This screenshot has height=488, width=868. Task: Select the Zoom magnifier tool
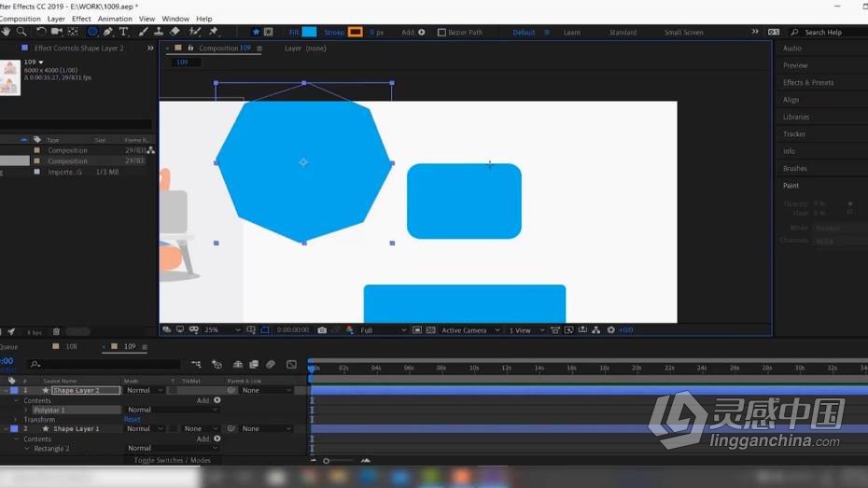(21, 32)
